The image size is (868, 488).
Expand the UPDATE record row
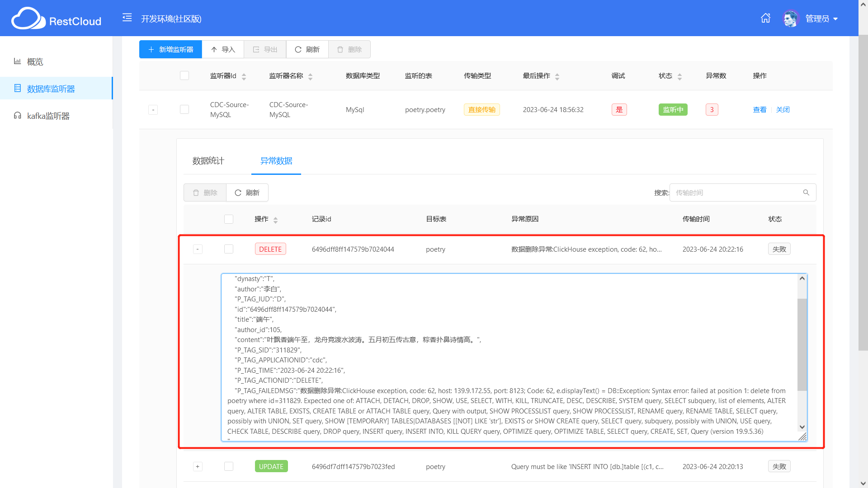198,467
